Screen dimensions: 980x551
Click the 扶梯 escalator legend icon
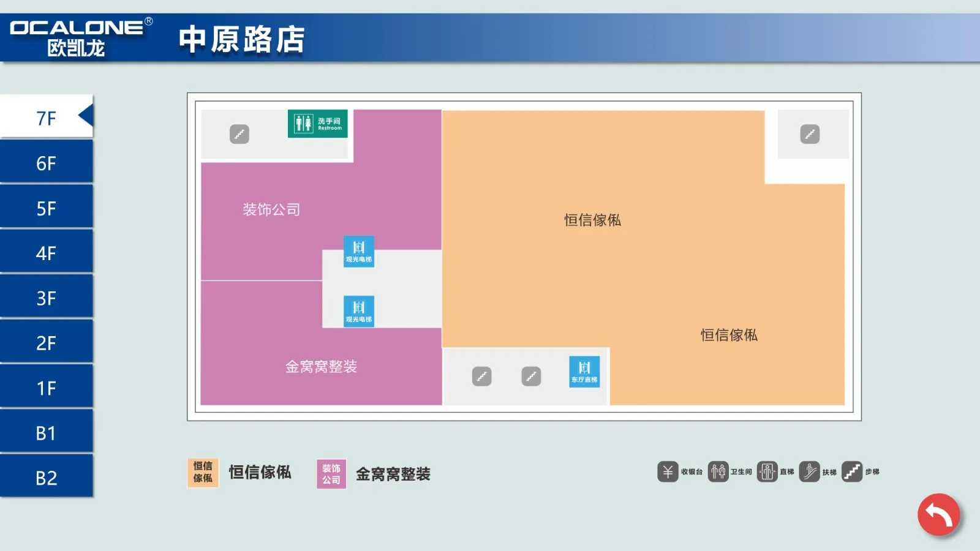point(809,472)
